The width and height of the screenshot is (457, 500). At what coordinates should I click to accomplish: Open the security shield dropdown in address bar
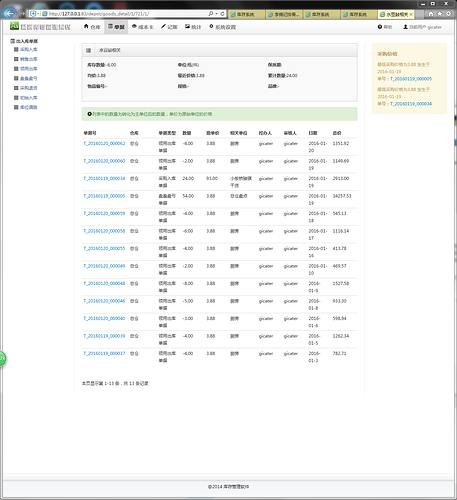[34, 14]
